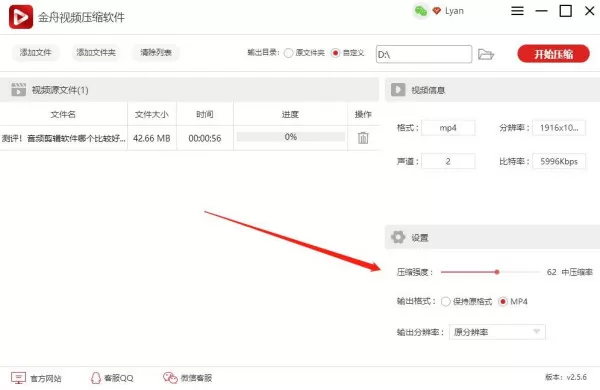The image size is (600, 390).
Task: Click 添加文件 button
Action: pos(35,52)
